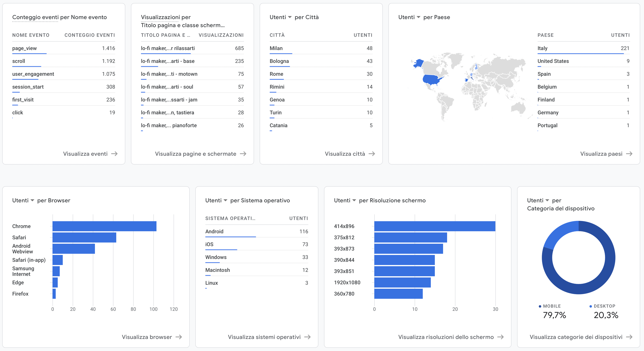Click the arrow icon next to Visualizza pagine e schermate
Image resolution: width=644 pixels, height=351 pixels.
243,154
